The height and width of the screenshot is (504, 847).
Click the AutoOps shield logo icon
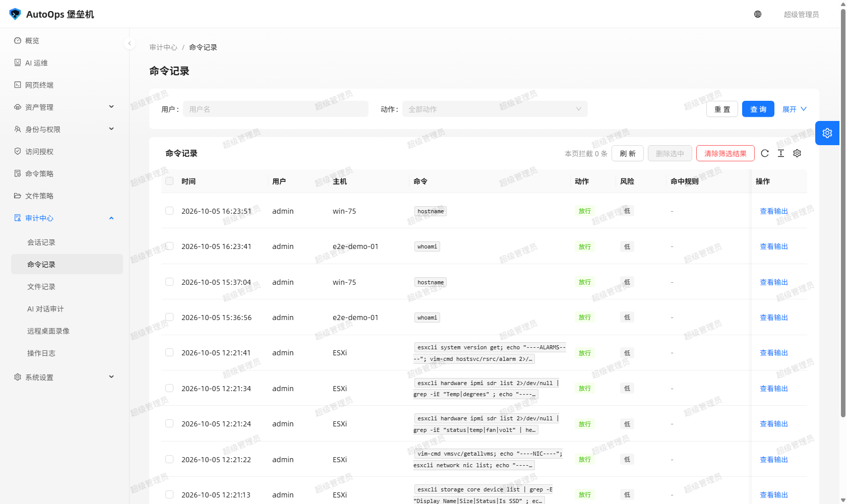(15, 14)
